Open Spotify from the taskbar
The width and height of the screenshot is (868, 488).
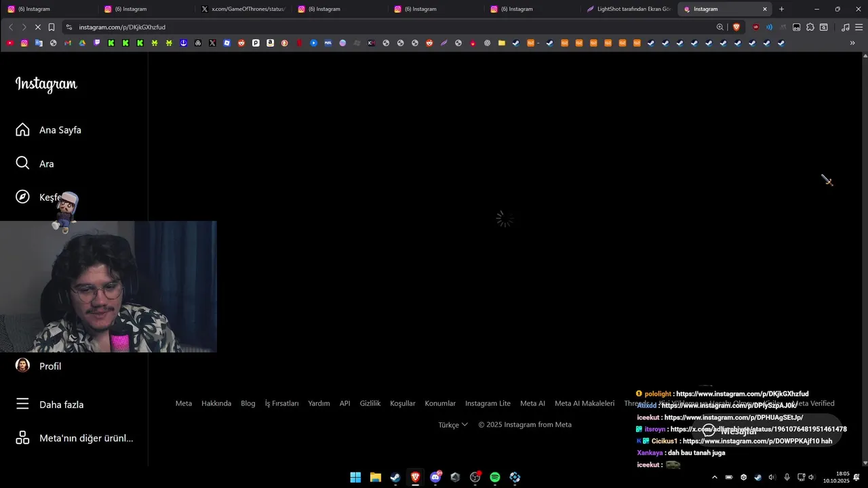point(495,477)
